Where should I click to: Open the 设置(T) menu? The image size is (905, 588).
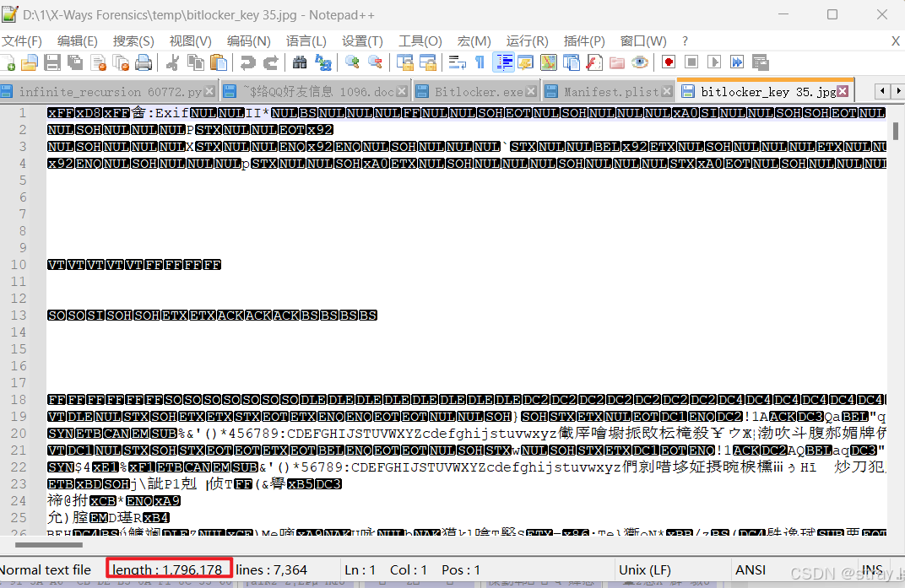click(362, 41)
